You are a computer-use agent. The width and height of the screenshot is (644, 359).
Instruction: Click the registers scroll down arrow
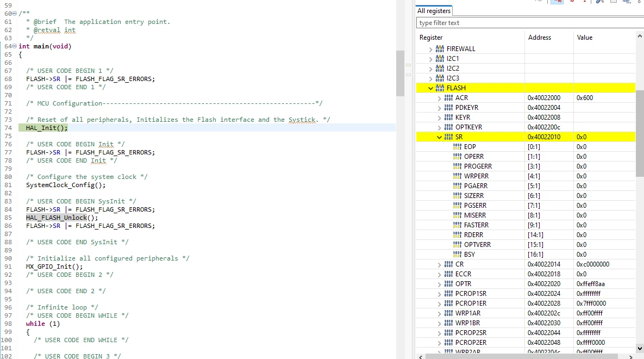[640, 348]
